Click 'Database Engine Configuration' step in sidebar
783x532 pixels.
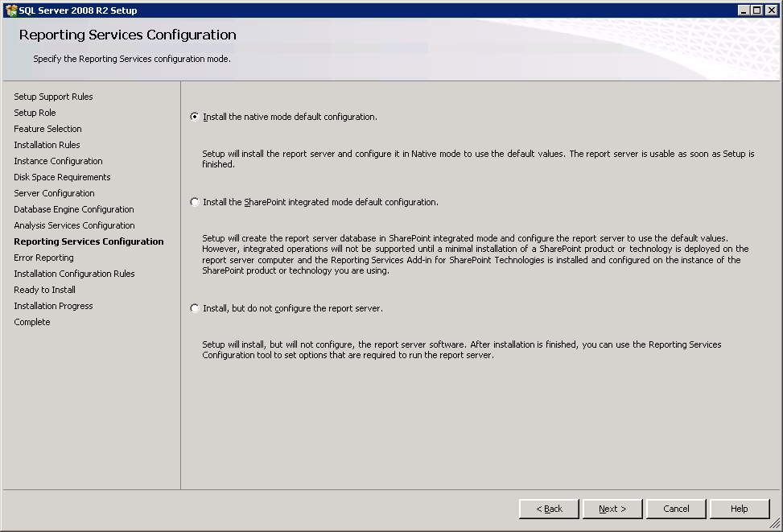(74, 209)
